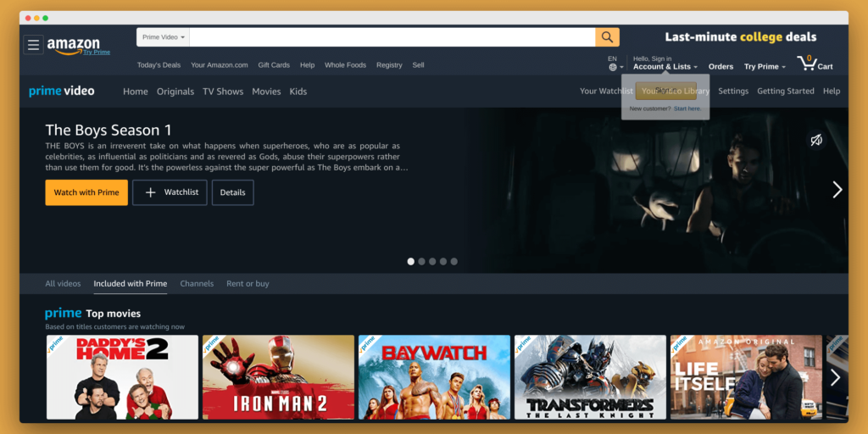Jump to the fifth carousel dot
This screenshot has height=434, width=868.
pos(454,261)
